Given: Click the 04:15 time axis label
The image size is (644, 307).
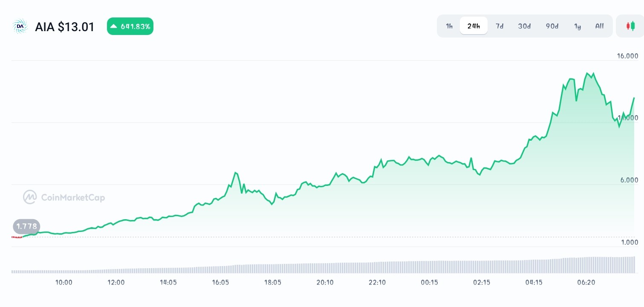Looking at the screenshot, I should click(534, 282).
